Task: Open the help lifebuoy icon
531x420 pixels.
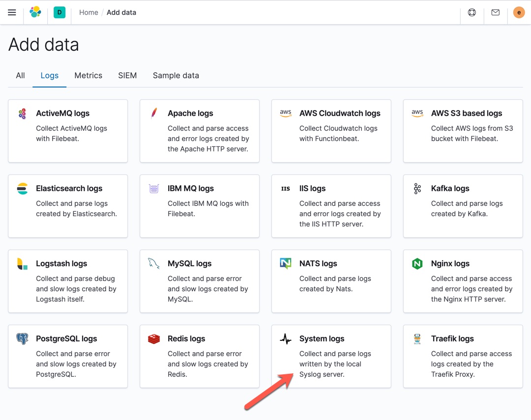Action: click(x=472, y=12)
